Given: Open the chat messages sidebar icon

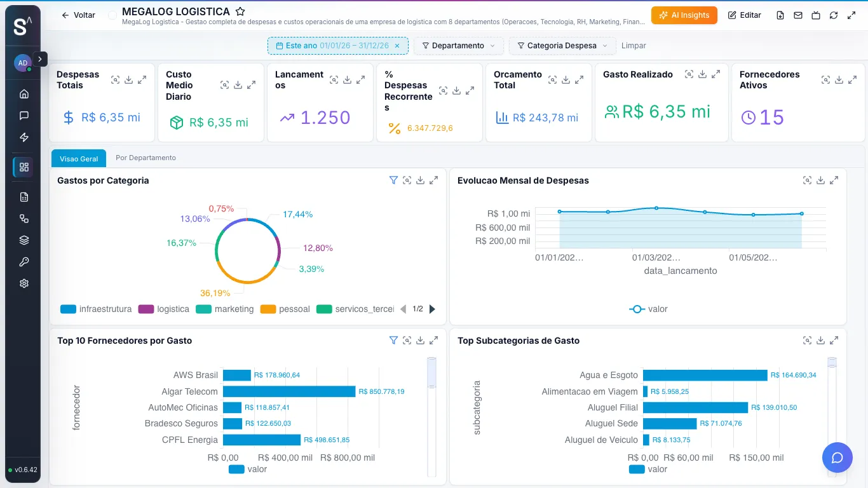Looking at the screenshot, I should point(24,116).
